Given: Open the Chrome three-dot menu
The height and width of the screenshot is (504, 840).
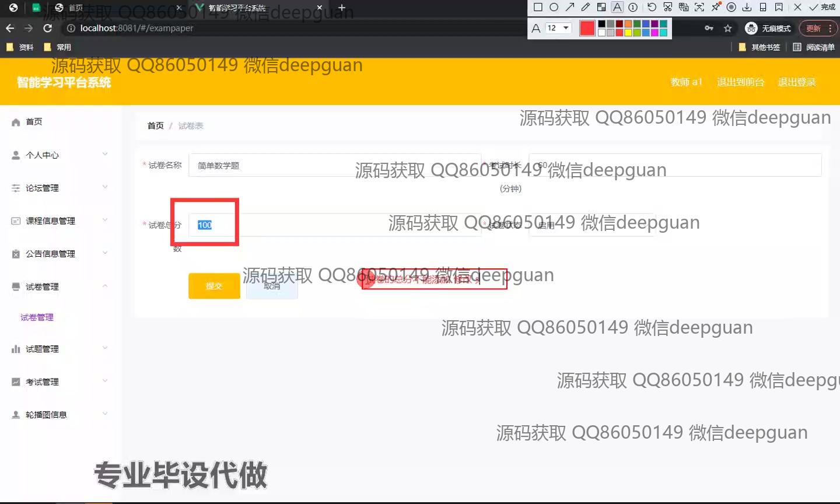Looking at the screenshot, I should pyautogui.click(x=829, y=28).
